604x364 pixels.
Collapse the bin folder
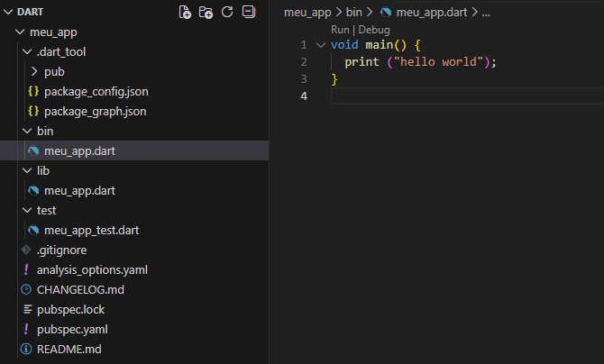pyautogui.click(x=27, y=131)
